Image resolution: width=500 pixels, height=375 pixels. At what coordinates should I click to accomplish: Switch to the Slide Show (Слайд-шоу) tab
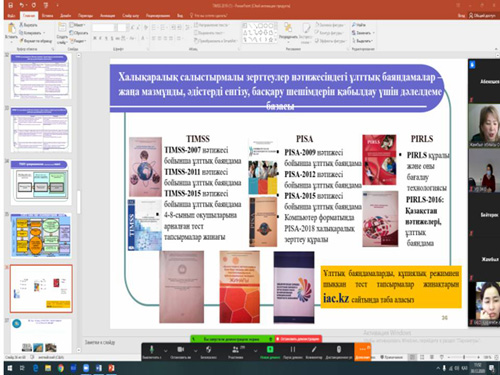[130, 15]
